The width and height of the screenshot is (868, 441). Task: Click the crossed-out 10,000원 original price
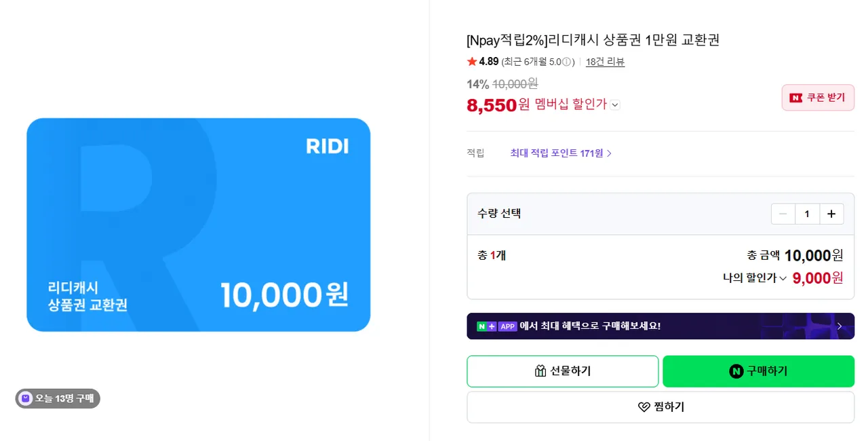point(515,84)
